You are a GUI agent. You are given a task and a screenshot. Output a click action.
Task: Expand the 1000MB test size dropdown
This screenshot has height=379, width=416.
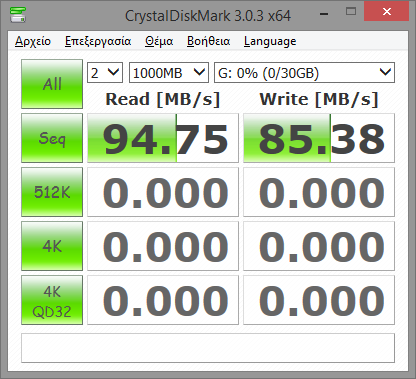point(169,72)
